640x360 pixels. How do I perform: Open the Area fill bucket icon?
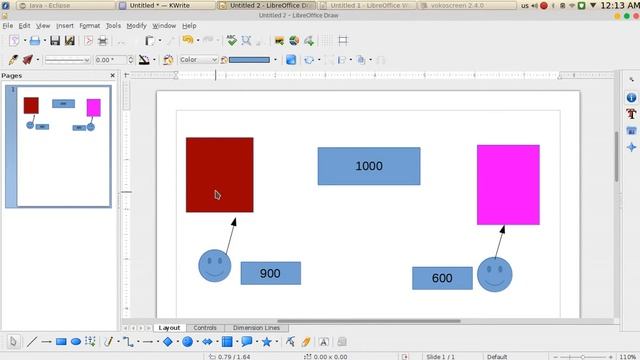168,60
